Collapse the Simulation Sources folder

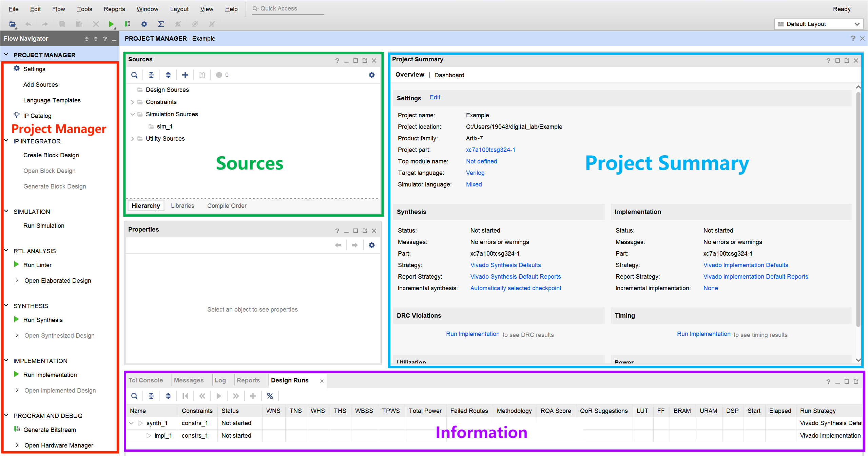click(133, 114)
